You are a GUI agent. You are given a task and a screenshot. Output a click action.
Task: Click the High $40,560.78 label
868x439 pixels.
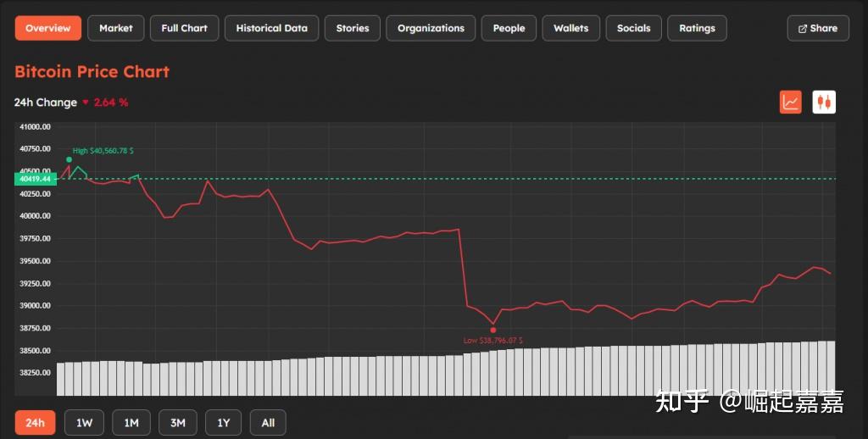point(103,151)
